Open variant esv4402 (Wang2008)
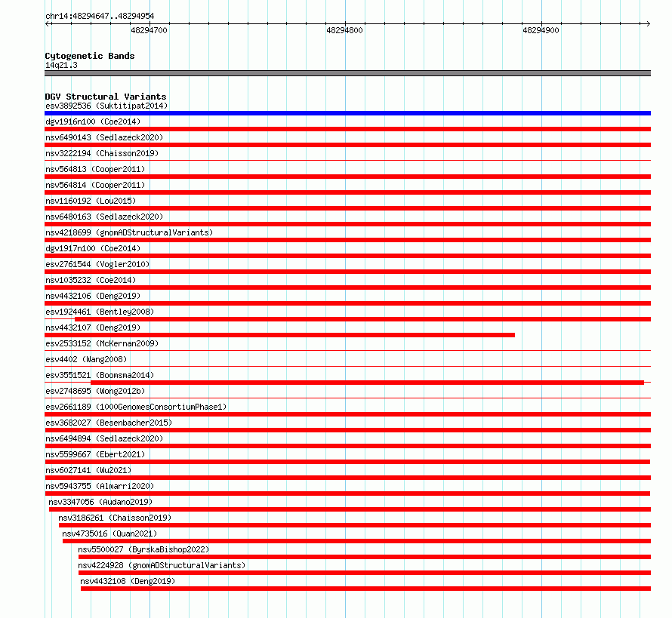The width and height of the screenshot is (672, 618). tap(86, 359)
